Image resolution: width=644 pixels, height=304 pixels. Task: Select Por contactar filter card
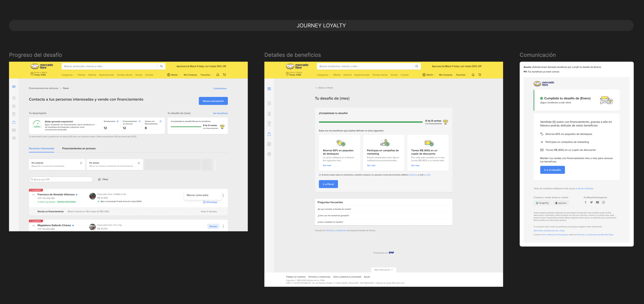point(57,164)
